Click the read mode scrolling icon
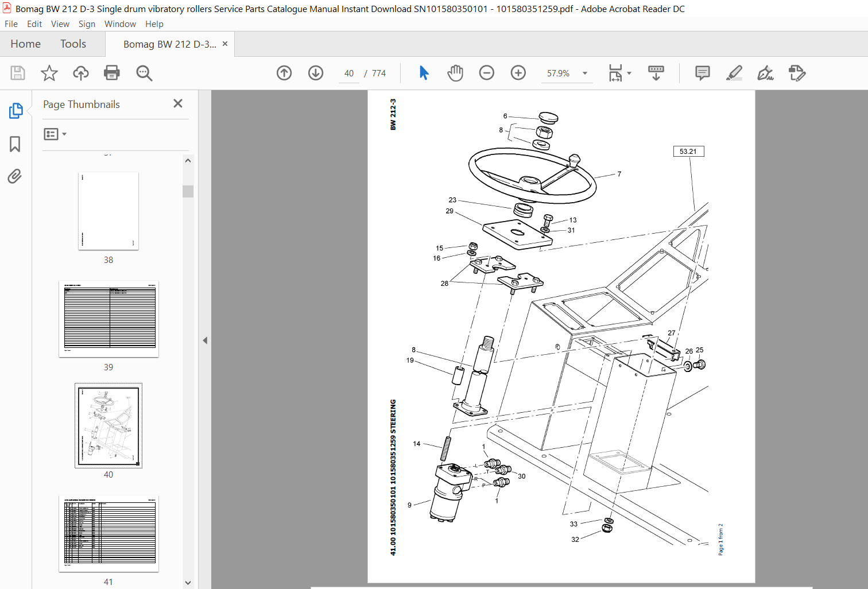This screenshot has height=589, width=868. (656, 73)
